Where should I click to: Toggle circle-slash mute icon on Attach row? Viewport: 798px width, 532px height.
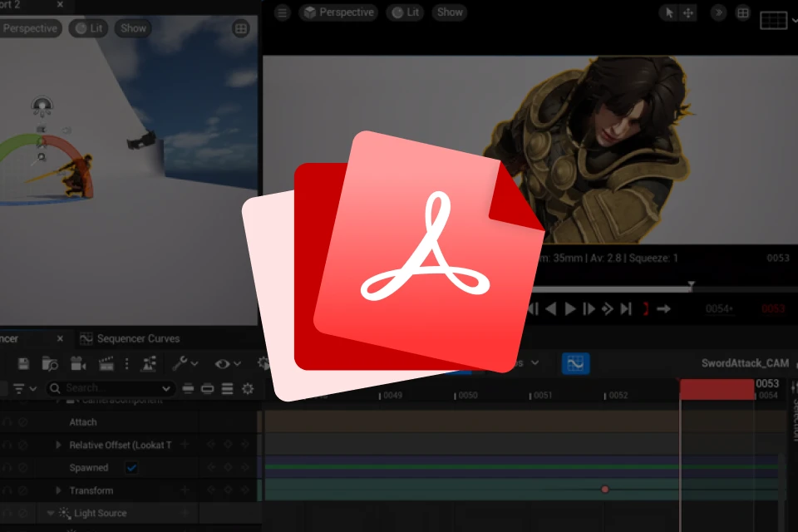tap(23, 422)
